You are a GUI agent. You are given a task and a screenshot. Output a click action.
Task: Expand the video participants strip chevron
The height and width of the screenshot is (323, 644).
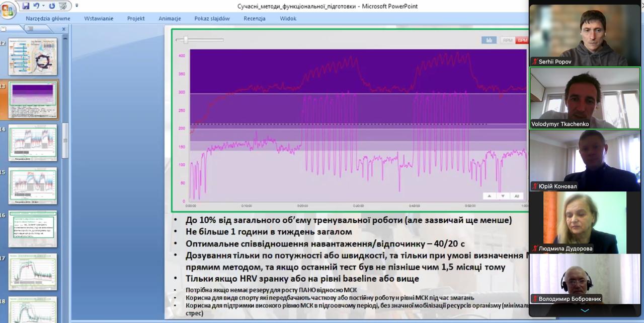tap(585, 310)
